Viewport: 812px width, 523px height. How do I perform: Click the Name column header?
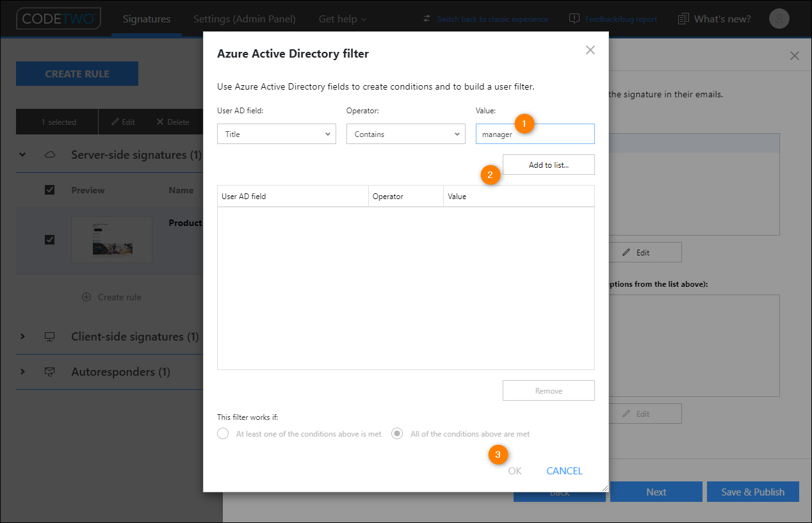(181, 190)
